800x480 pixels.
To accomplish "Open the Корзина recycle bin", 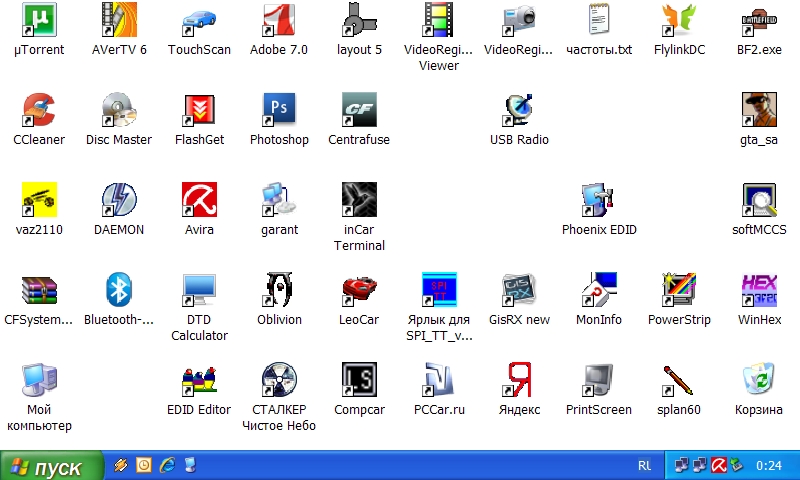I will pos(759,379).
